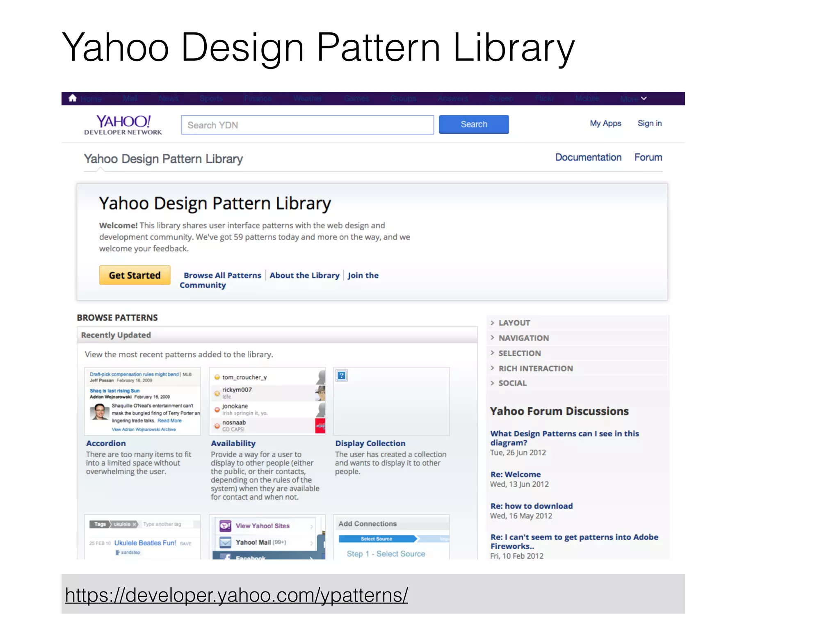The width and height of the screenshot is (840, 630).
Task: Click the developer.yahoo.com/ypatterns URL link
Action: coord(236,595)
